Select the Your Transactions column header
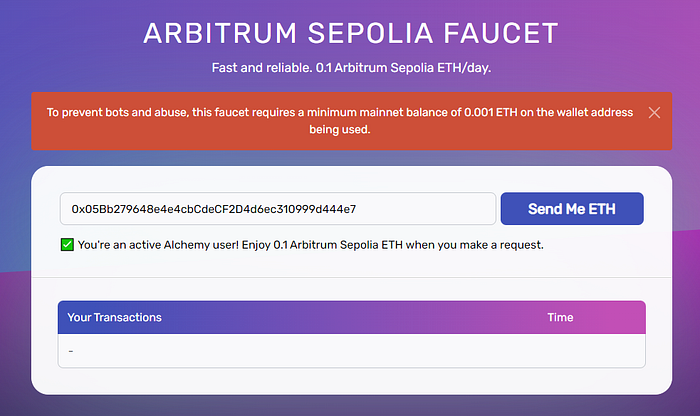 point(114,317)
